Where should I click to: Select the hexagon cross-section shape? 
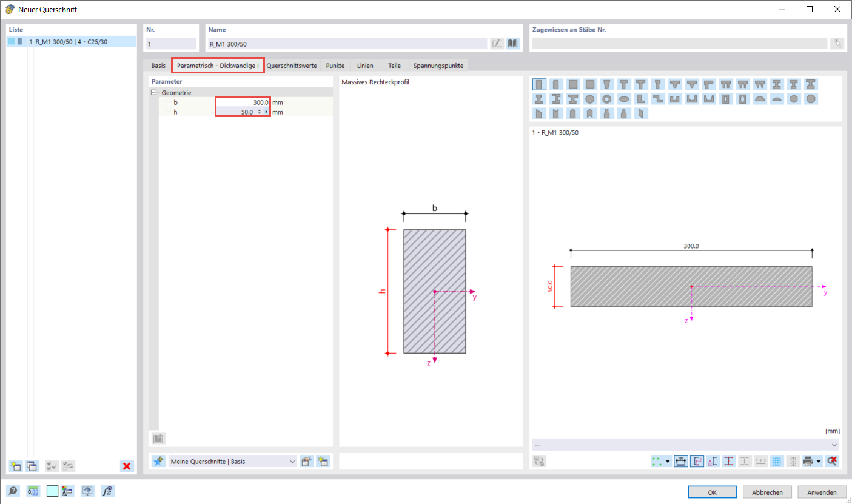(794, 99)
